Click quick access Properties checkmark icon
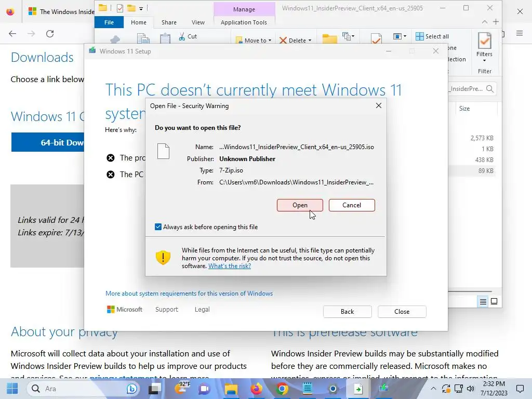532x399 pixels. click(119, 8)
